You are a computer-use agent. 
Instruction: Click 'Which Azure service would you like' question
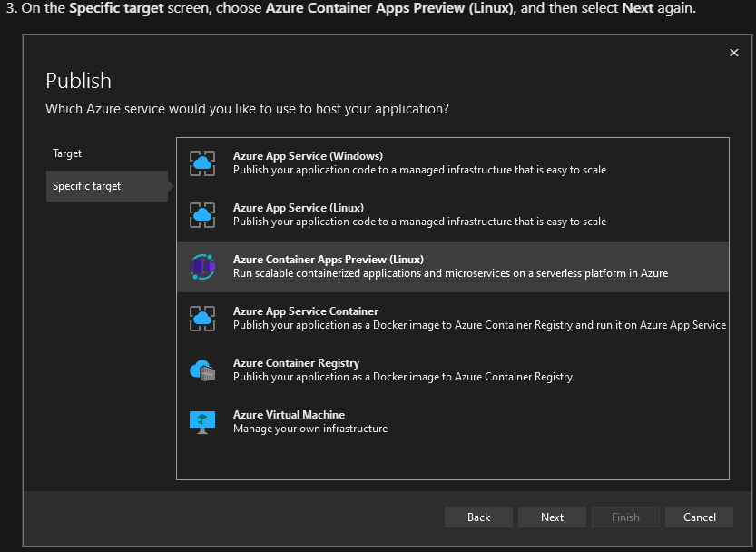248,109
